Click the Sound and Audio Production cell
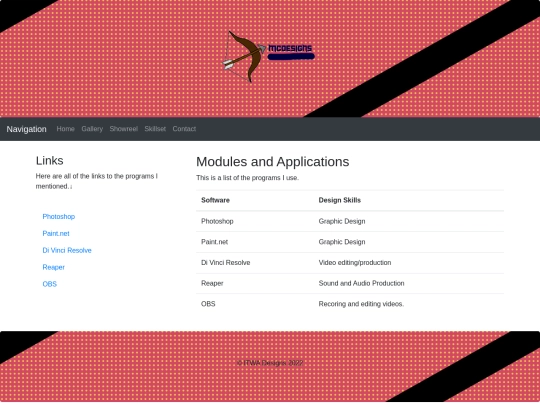The height and width of the screenshot is (405, 540). (x=409, y=283)
